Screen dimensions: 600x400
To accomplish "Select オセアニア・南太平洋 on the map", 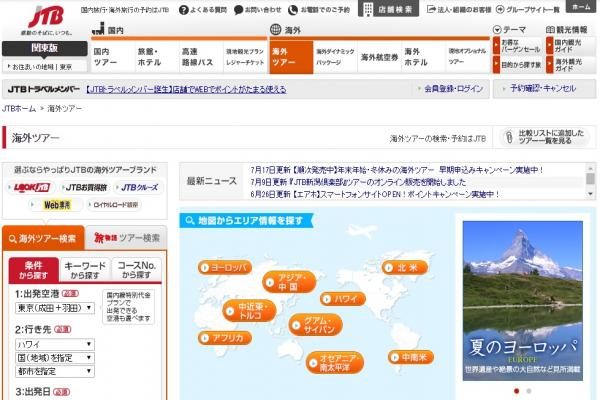I will (x=335, y=363).
